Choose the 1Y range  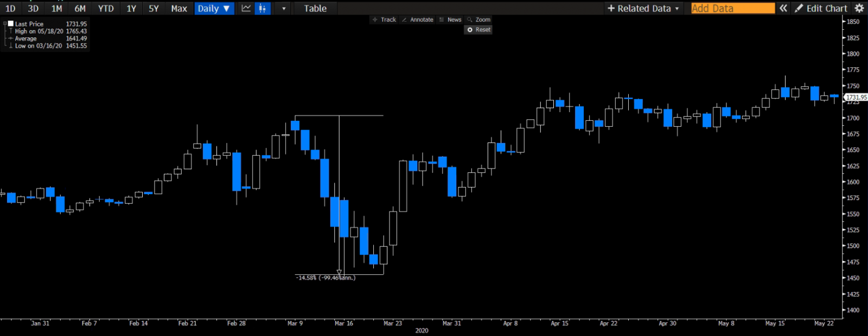click(131, 8)
